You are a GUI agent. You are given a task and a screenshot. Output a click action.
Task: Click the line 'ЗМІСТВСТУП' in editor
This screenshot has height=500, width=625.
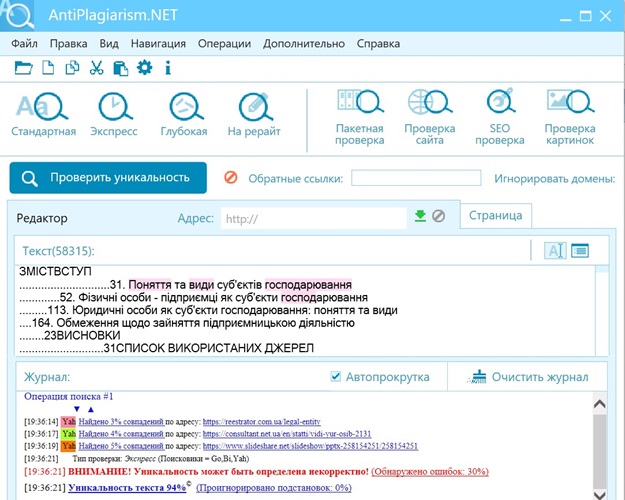pyautogui.click(x=55, y=272)
